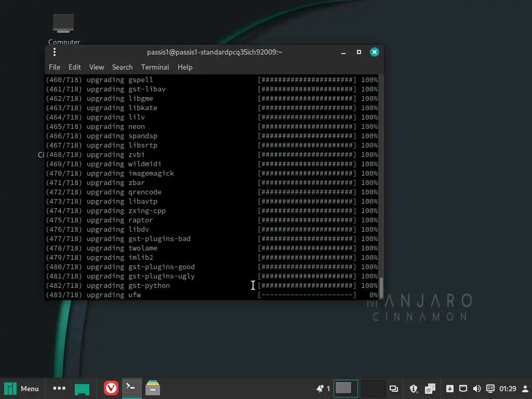Viewport: 532px width, 399px height.
Task: Click the 'upgrading imagemagick' line
Action: tap(212, 174)
